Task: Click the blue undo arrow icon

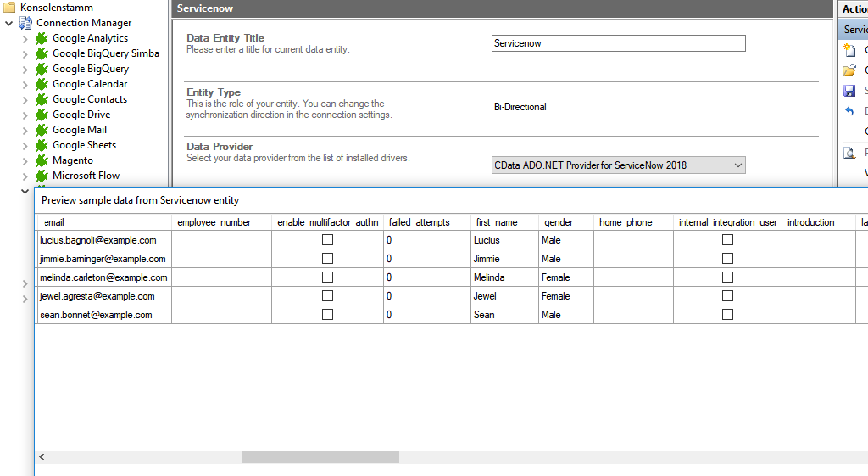Action: pos(849,111)
